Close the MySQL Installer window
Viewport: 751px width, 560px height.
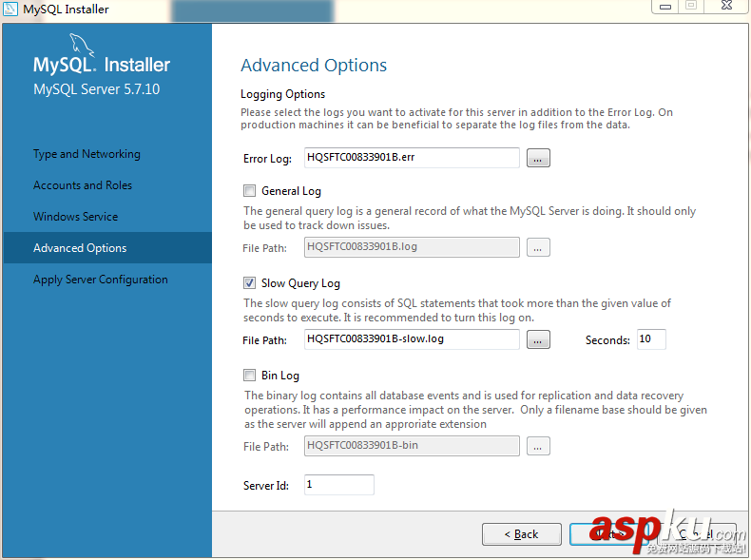coord(726,6)
